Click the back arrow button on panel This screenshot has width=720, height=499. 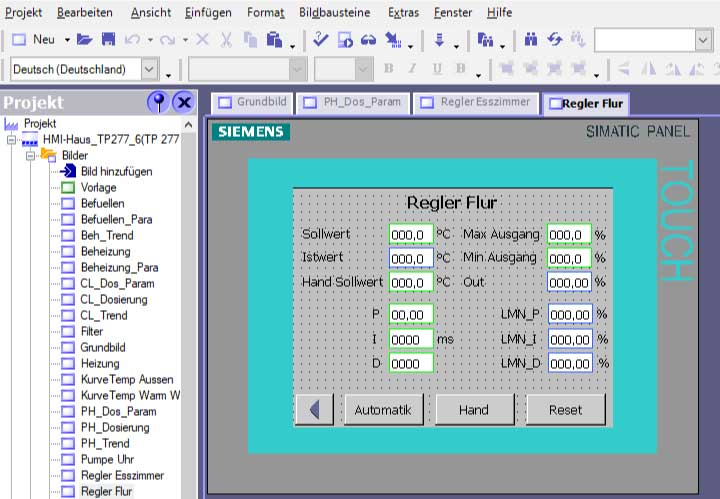coord(314,410)
